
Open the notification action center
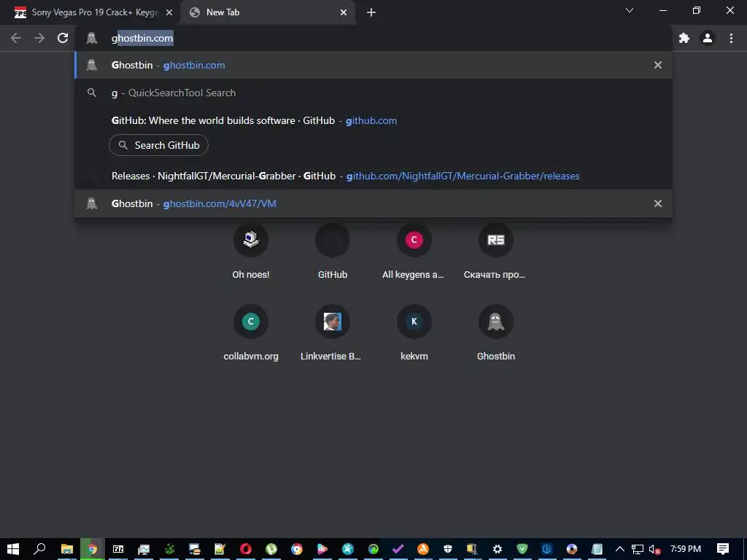723,549
